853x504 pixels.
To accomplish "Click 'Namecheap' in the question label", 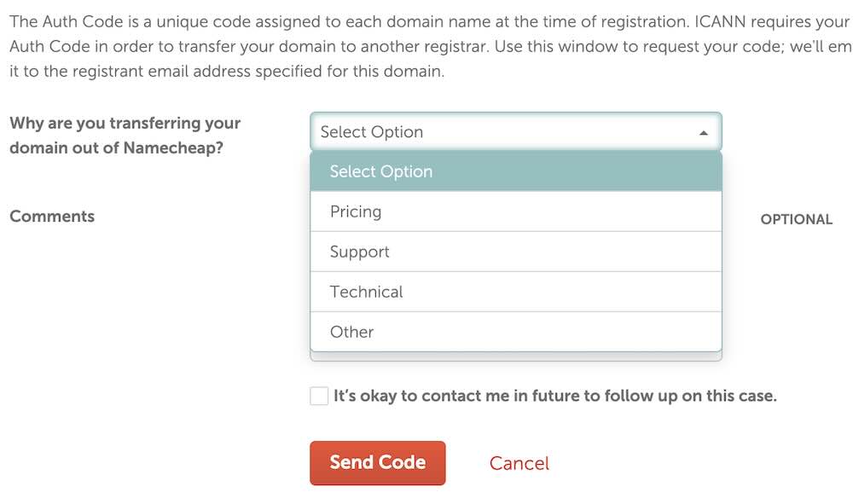I will pyautogui.click(x=171, y=148).
